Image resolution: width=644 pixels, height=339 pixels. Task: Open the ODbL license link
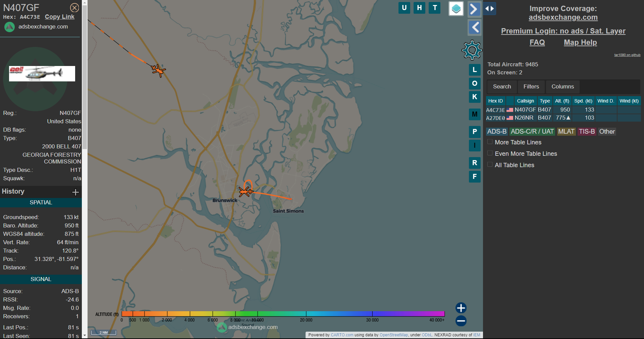coord(427,335)
